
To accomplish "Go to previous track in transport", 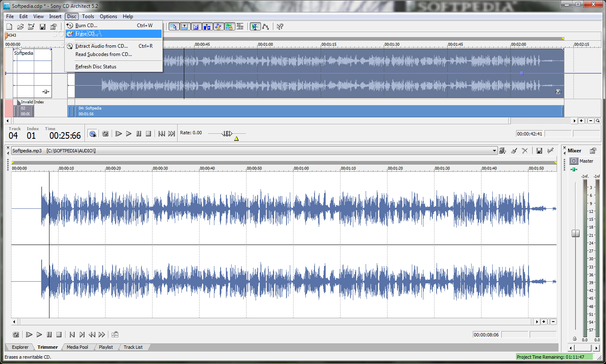I will tap(162, 134).
